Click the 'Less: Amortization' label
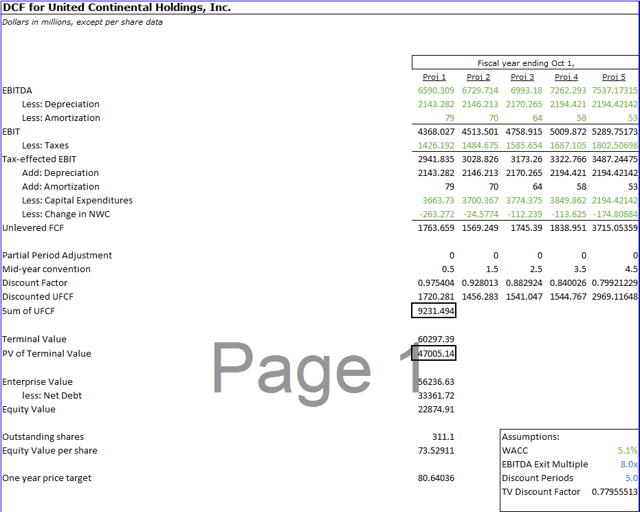Screen dimensions: 640x512 61,118
